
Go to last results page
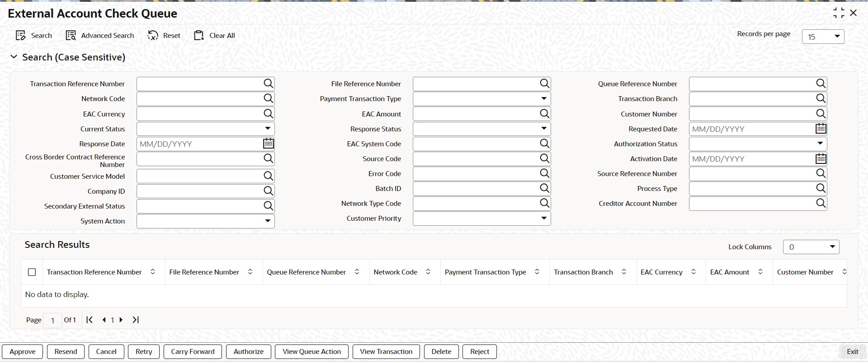(136, 320)
